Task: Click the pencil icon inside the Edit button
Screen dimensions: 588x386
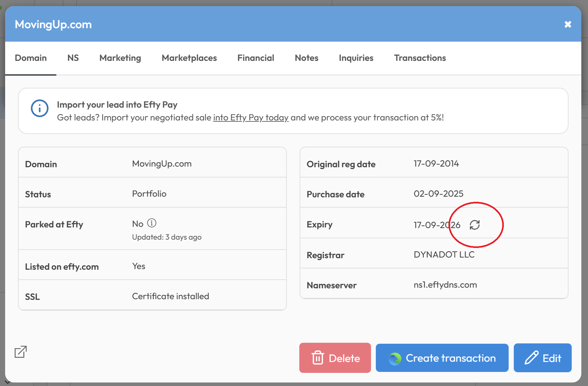Action: pos(531,358)
